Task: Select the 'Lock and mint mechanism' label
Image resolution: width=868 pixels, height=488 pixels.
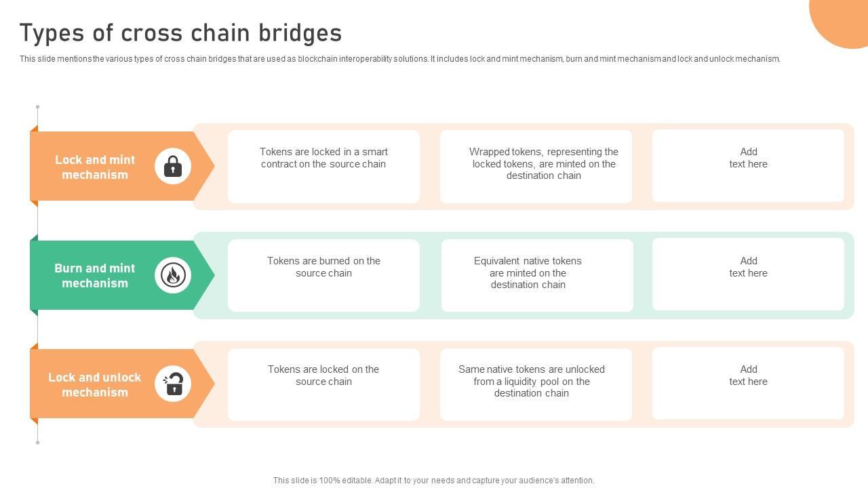Action: click(x=95, y=167)
